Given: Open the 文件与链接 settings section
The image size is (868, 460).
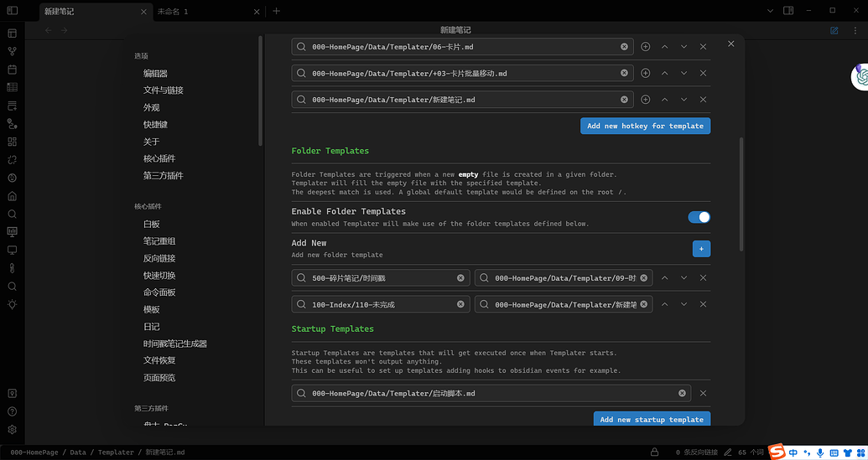Looking at the screenshot, I should pos(164,90).
